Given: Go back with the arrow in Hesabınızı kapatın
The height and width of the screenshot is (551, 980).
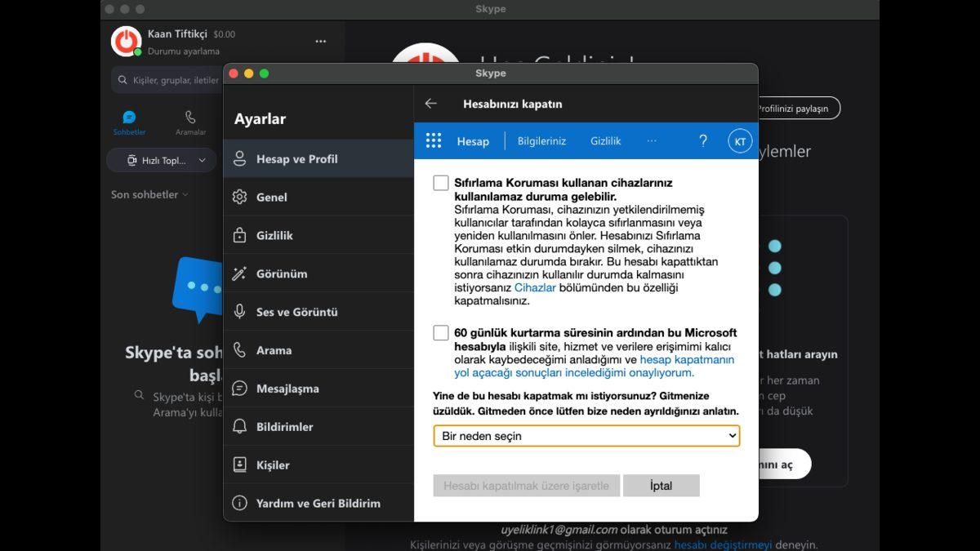Looking at the screenshot, I should pos(432,103).
